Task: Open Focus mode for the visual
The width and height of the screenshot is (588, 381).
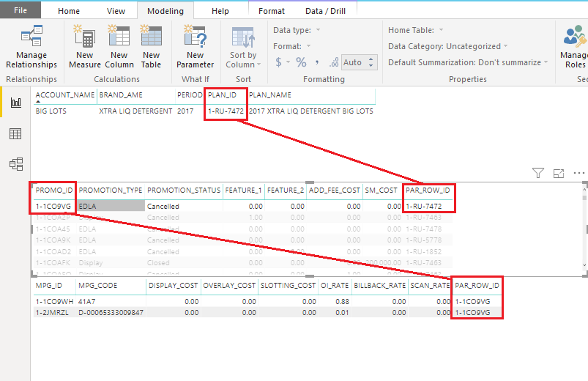Action: pyautogui.click(x=559, y=173)
